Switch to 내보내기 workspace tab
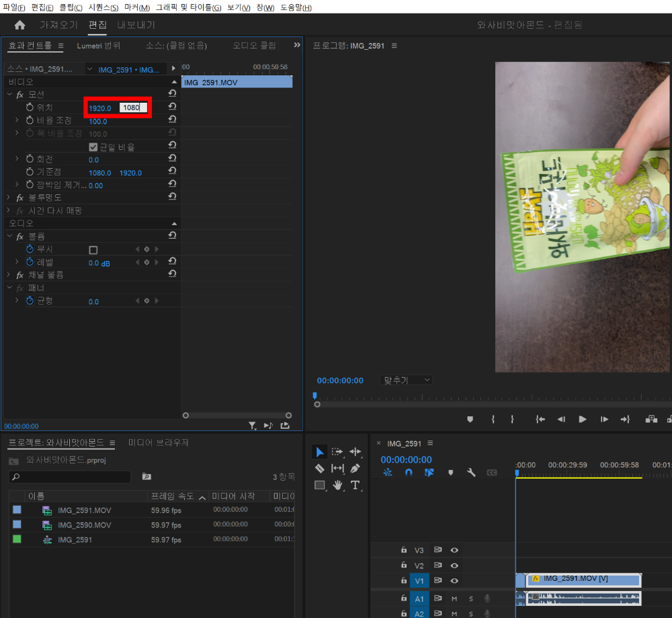 tap(136, 25)
